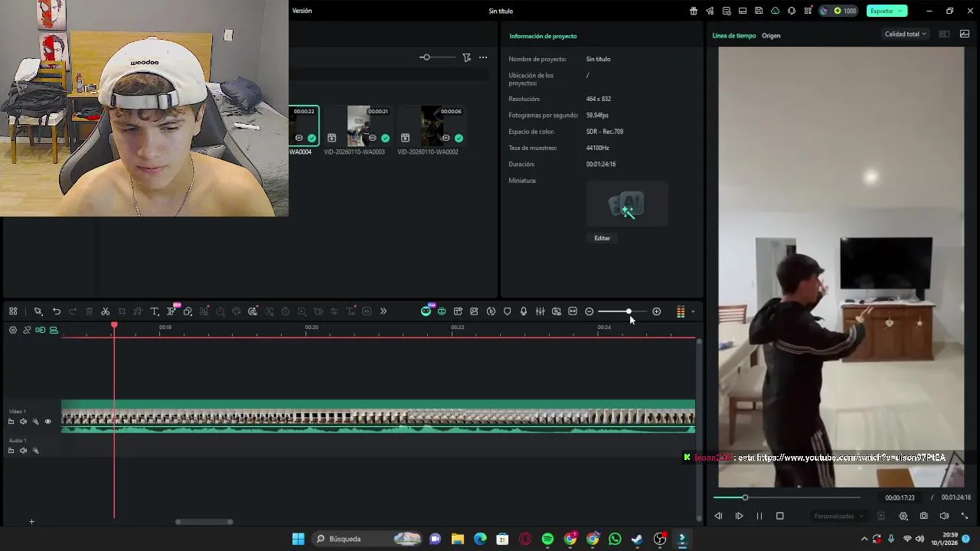Viewport: 980px width, 551px height.
Task: Click the Video 1 clip on timeline
Action: point(378,417)
